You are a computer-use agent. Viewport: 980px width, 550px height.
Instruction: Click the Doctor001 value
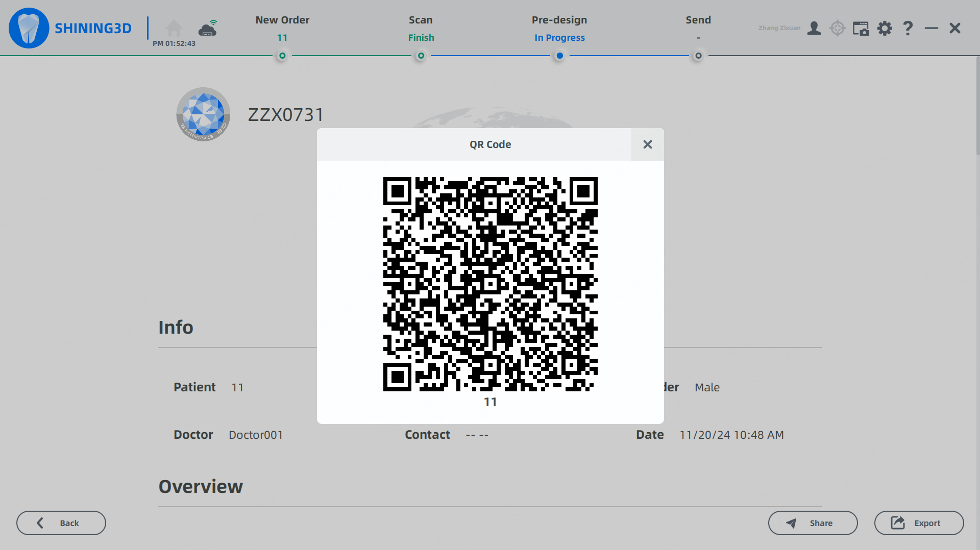[256, 435]
